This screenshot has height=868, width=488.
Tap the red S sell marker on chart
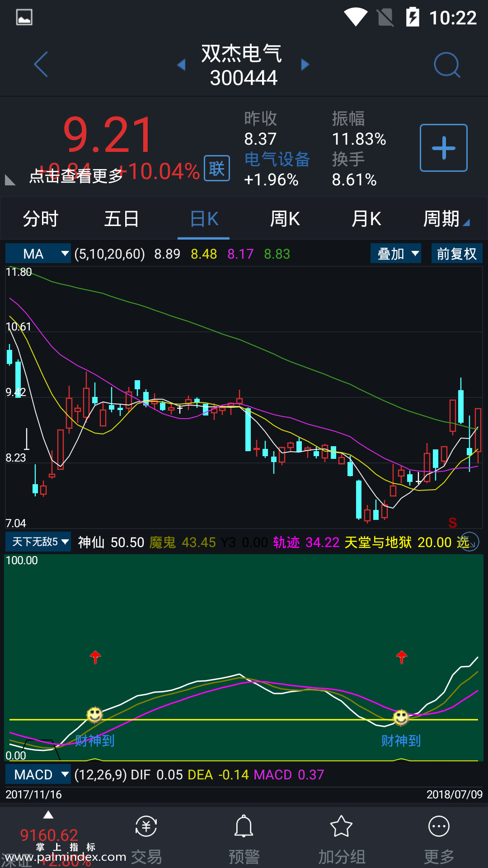[452, 523]
